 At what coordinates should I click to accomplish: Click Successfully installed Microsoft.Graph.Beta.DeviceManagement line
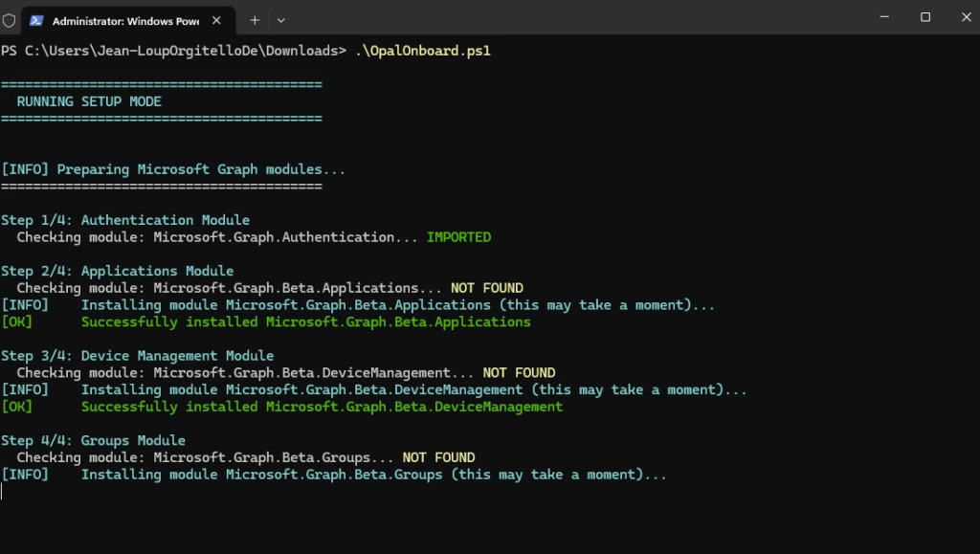(x=322, y=407)
